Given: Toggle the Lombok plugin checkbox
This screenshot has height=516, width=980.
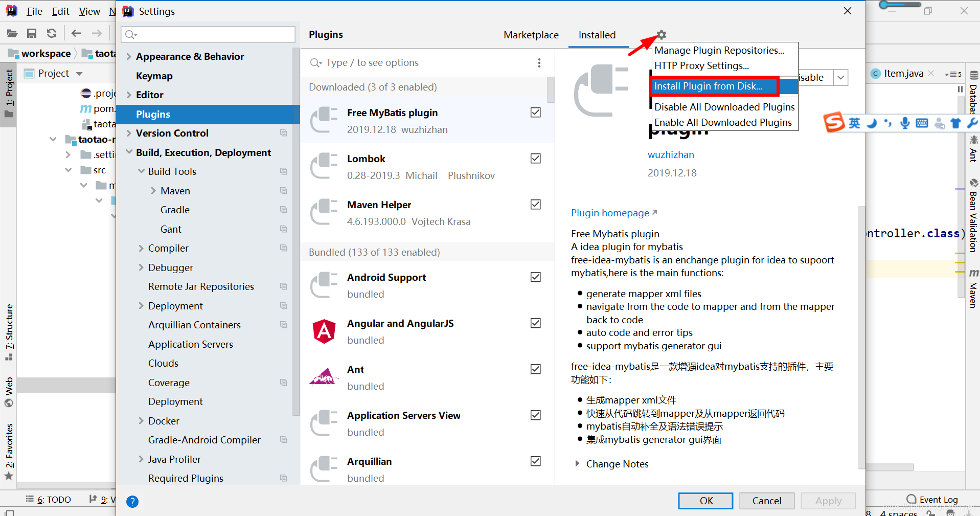Looking at the screenshot, I should click(x=536, y=159).
